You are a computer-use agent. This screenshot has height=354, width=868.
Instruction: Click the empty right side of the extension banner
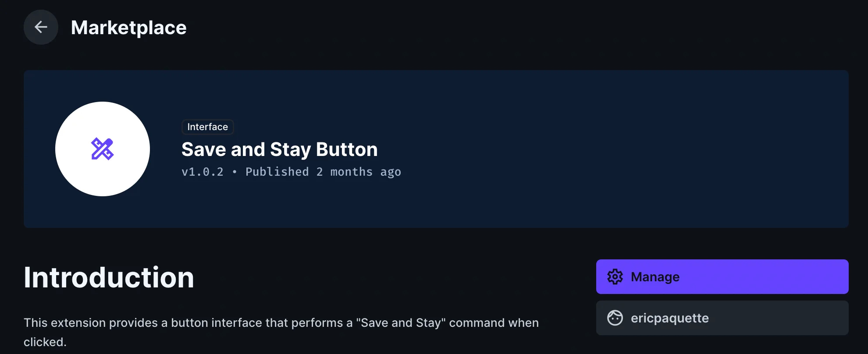coord(658,149)
